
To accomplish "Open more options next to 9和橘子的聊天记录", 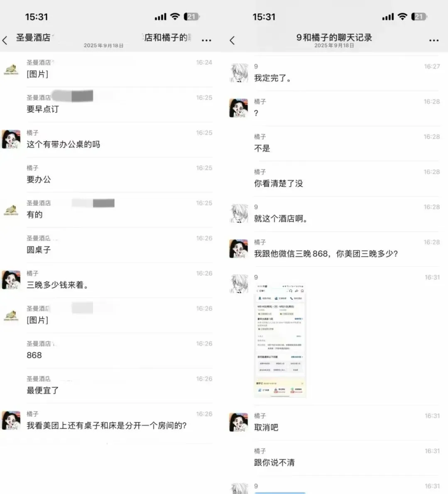I will pyautogui.click(x=434, y=40).
